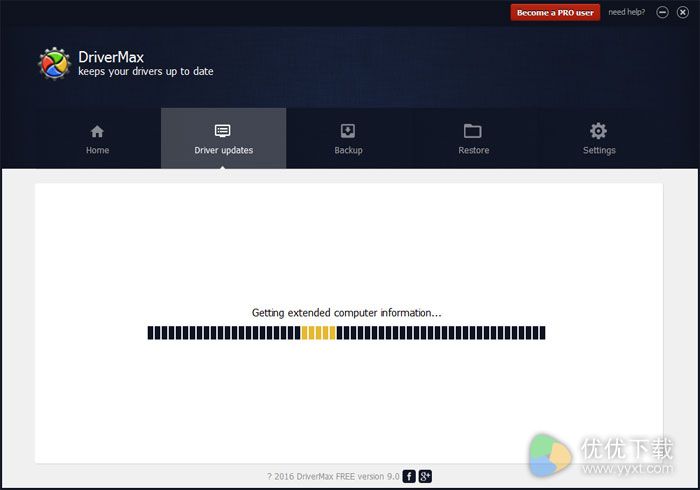The image size is (700, 490).
Task: Select the Driver updates tab
Action: pyautogui.click(x=223, y=139)
